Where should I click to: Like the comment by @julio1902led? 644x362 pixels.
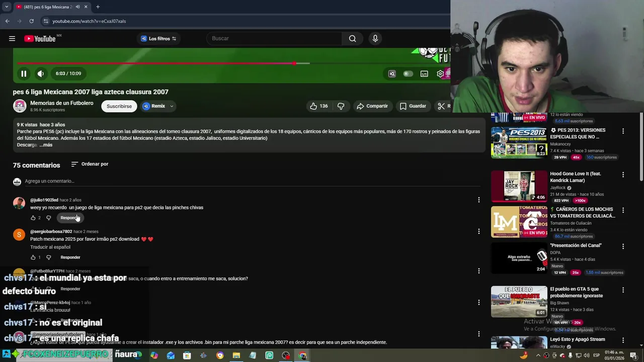click(x=33, y=218)
